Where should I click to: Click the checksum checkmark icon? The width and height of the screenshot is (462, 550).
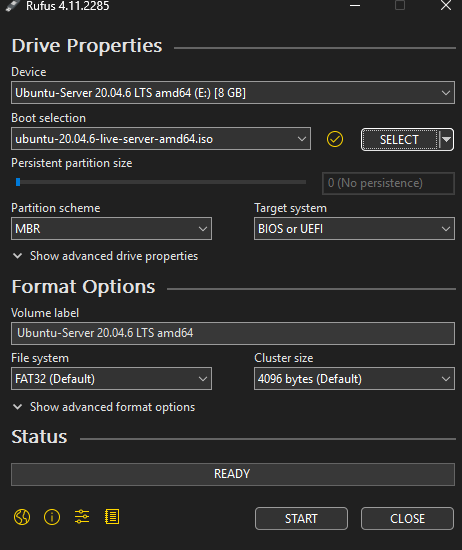(x=335, y=139)
